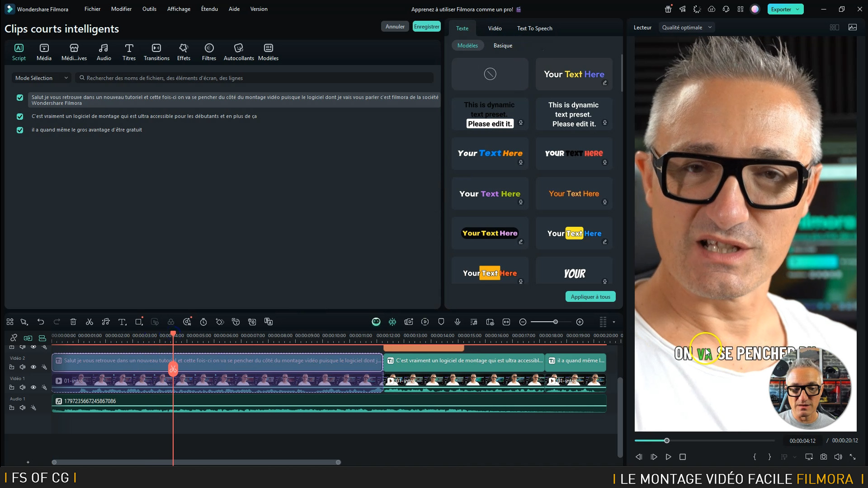Zoom in timeline with plus icon
The image size is (868, 488).
coord(580,322)
